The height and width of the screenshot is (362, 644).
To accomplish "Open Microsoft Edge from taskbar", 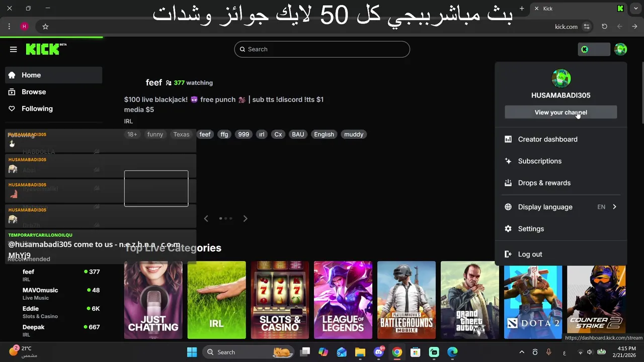I will pos(452,352).
